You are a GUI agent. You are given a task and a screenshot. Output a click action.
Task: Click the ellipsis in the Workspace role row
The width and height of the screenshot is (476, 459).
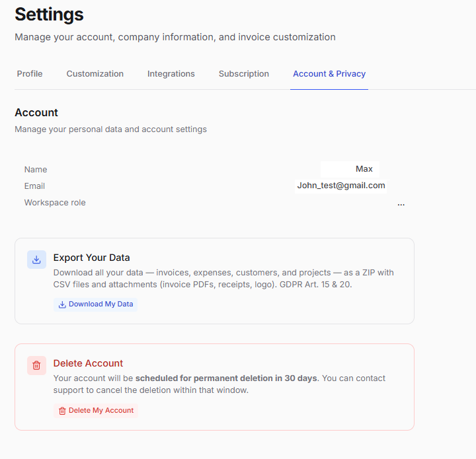pyautogui.click(x=401, y=204)
